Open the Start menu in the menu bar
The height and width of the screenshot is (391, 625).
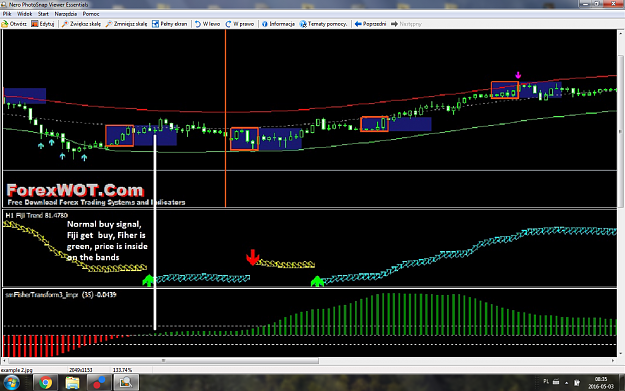[x=43, y=14]
